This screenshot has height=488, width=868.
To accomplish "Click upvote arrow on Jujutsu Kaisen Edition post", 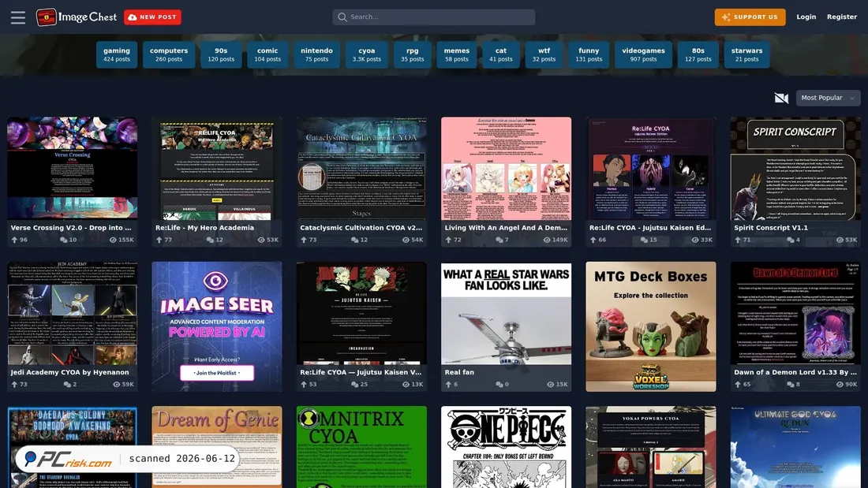I will coord(593,240).
